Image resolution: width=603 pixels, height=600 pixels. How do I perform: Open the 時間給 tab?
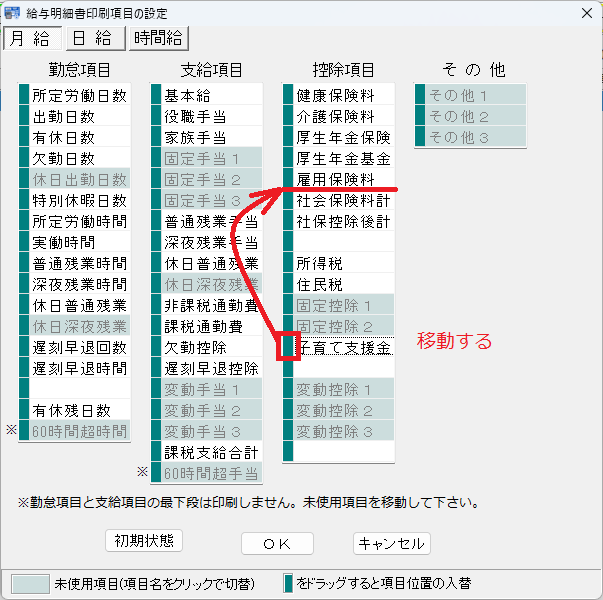click(x=158, y=38)
